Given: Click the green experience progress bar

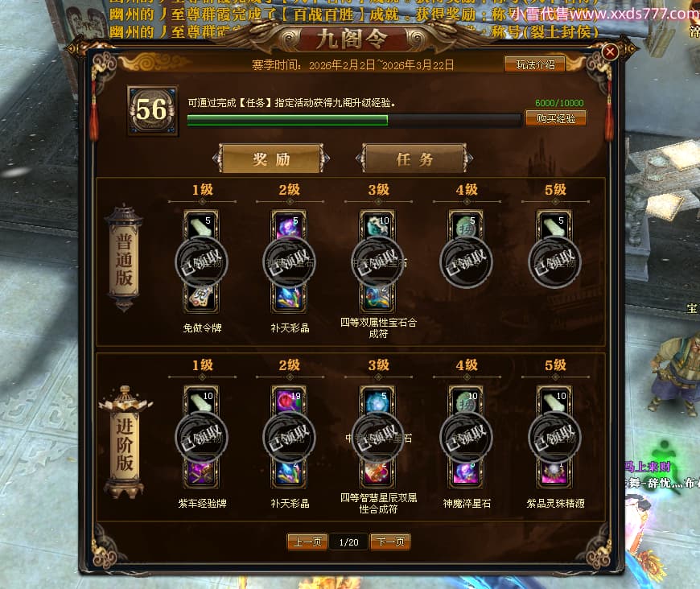Looking at the screenshot, I should click(x=354, y=120).
